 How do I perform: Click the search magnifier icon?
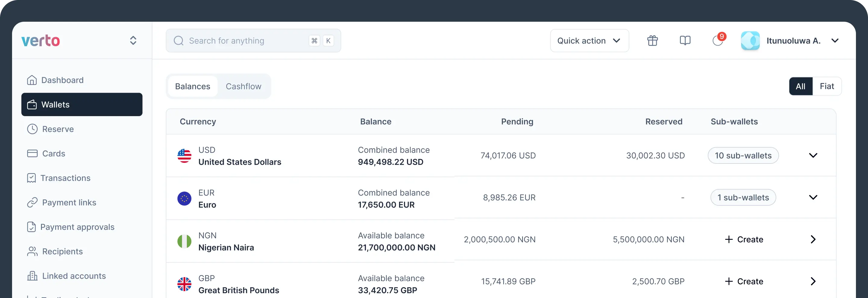[x=179, y=41]
